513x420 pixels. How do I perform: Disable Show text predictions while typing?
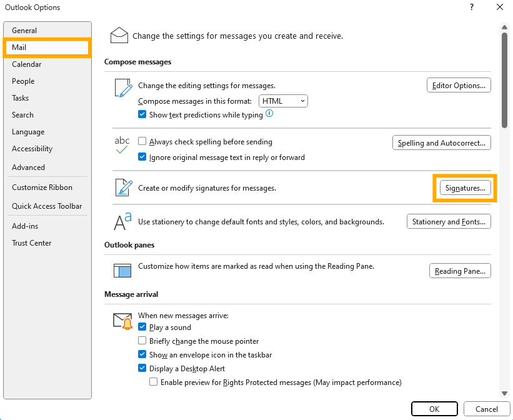142,114
